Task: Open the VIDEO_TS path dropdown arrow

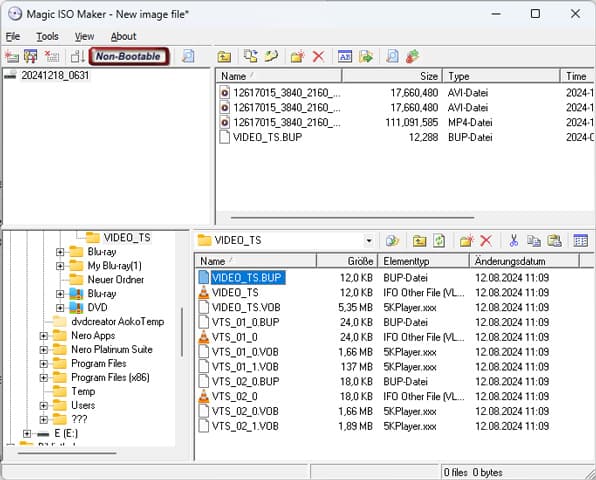Action: [368, 241]
